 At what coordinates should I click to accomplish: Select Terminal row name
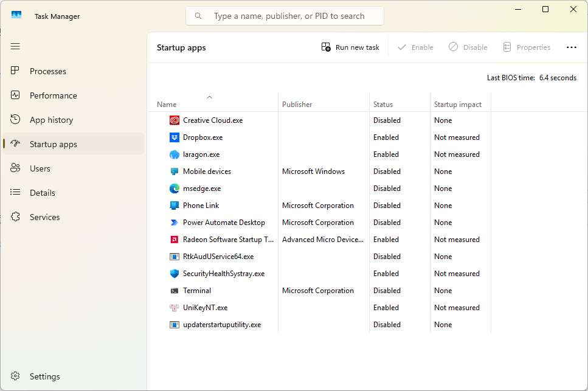[197, 291]
